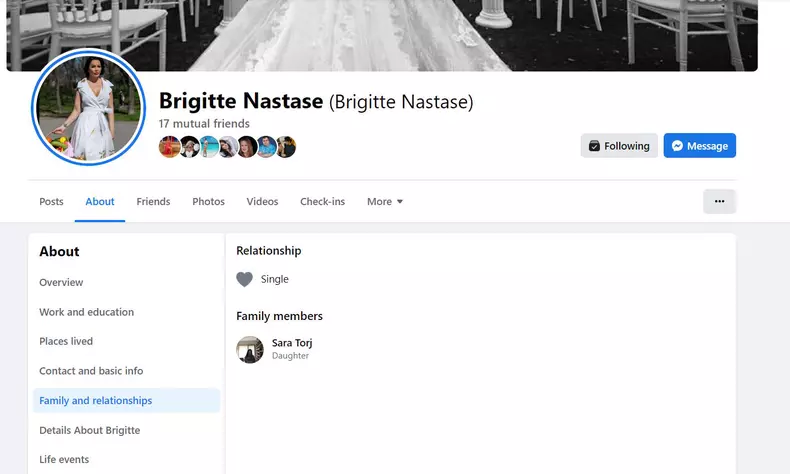This screenshot has width=790, height=474.
Task: Open Places lived section
Action: coord(66,342)
